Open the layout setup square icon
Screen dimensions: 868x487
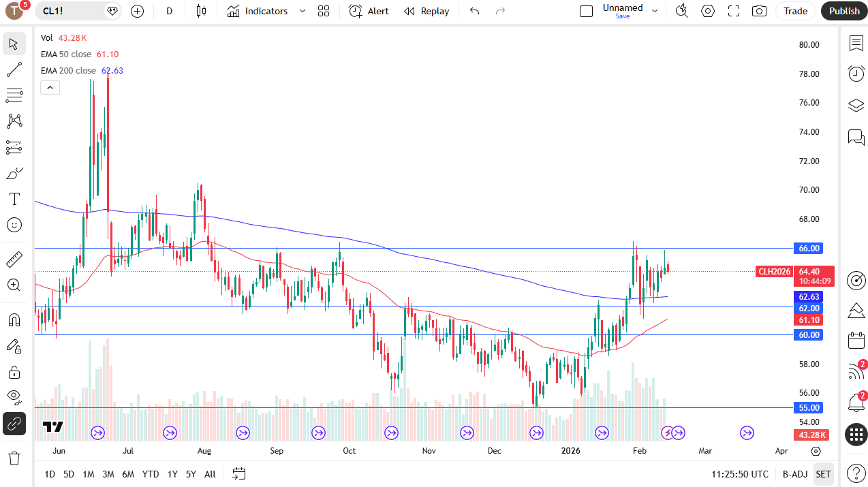point(586,11)
